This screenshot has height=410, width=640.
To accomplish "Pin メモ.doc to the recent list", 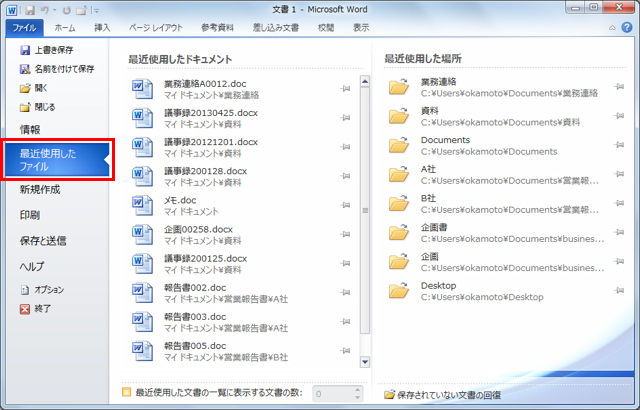I will tap(345, 205).
